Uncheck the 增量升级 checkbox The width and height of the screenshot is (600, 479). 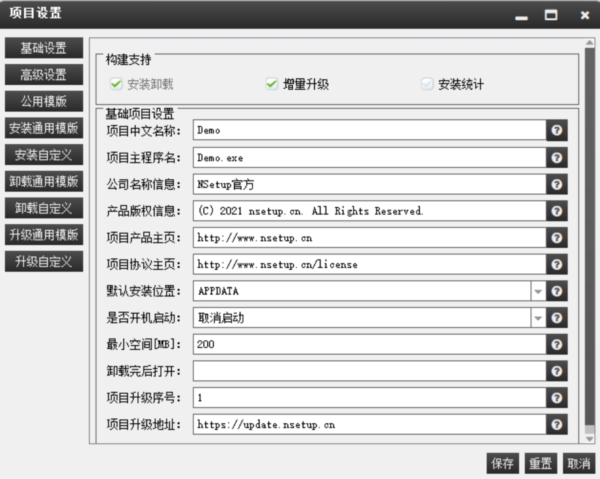[271, 84]
